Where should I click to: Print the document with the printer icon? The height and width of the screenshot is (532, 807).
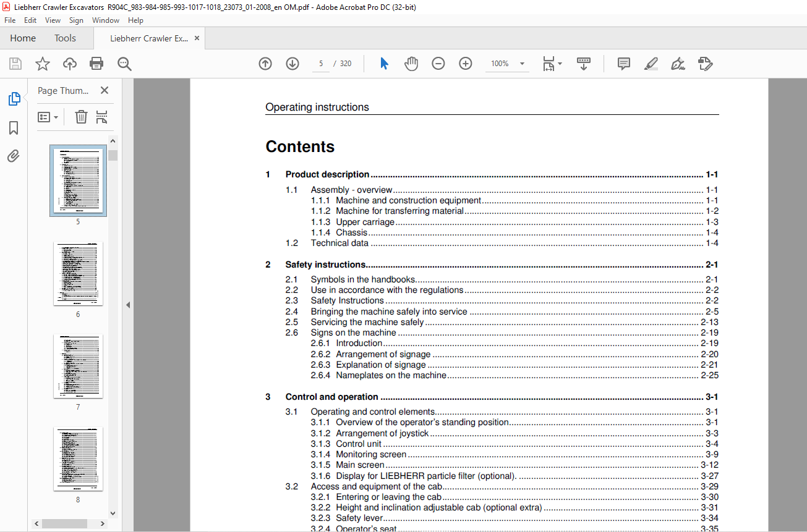tap(96, 64)
